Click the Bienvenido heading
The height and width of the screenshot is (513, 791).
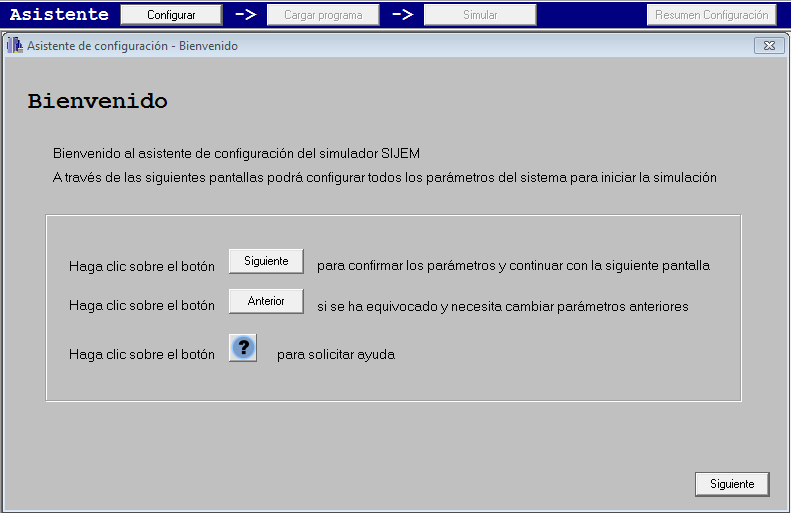coord(97,101)
